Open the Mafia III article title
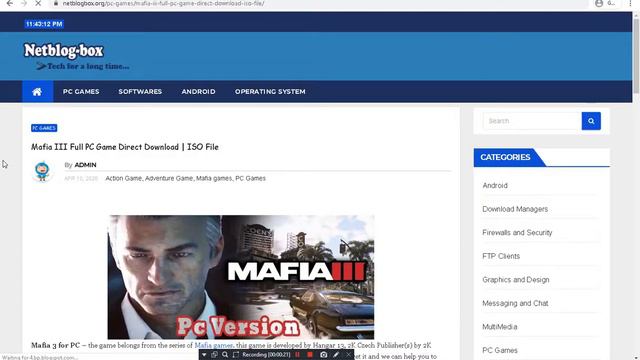 125,147
